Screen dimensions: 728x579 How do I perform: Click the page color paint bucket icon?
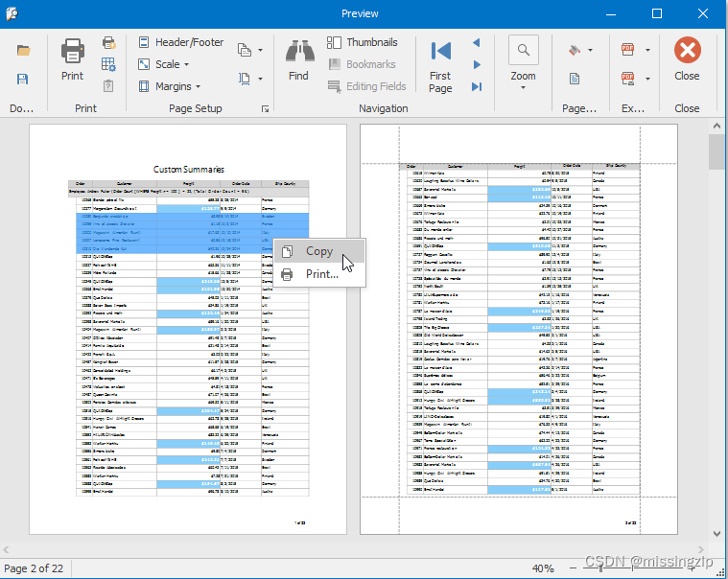[x=575, y=50]
